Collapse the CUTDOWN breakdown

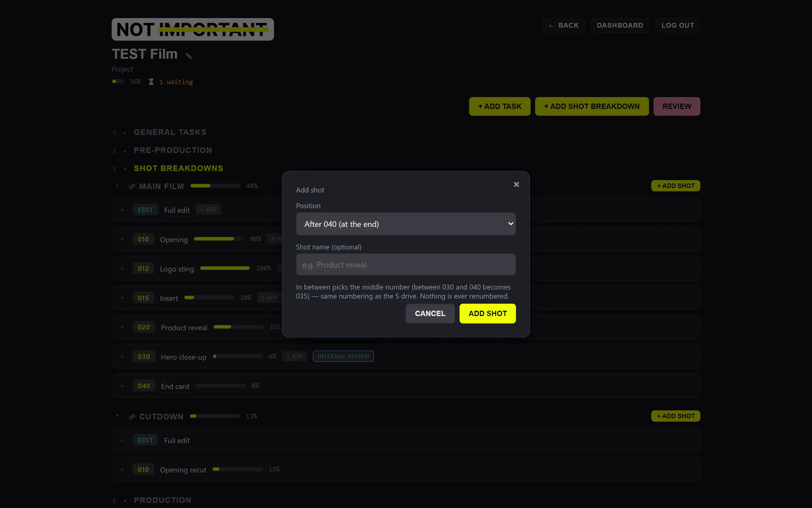[x=117, y=416]
